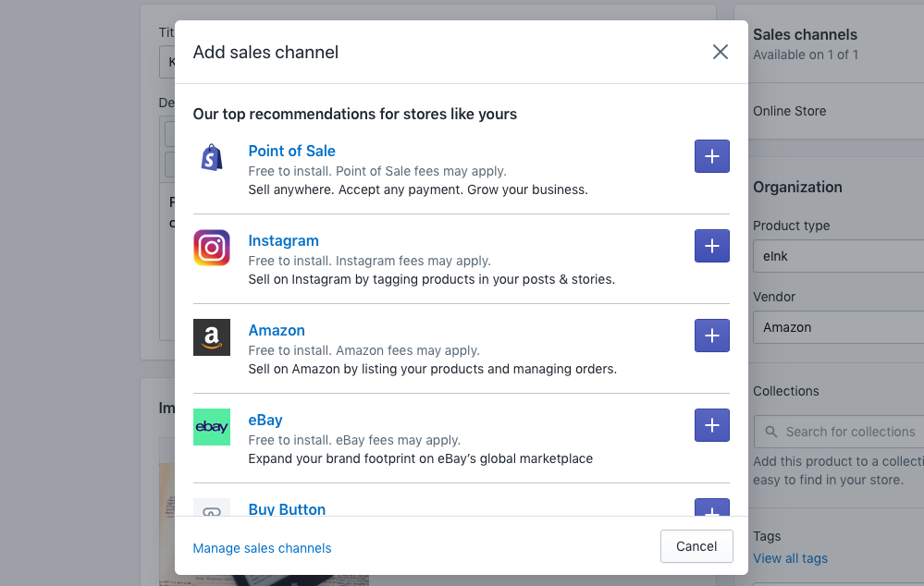Add the Point of Sale channel
This screenshot has width=924, height=586.
[712, 156]
